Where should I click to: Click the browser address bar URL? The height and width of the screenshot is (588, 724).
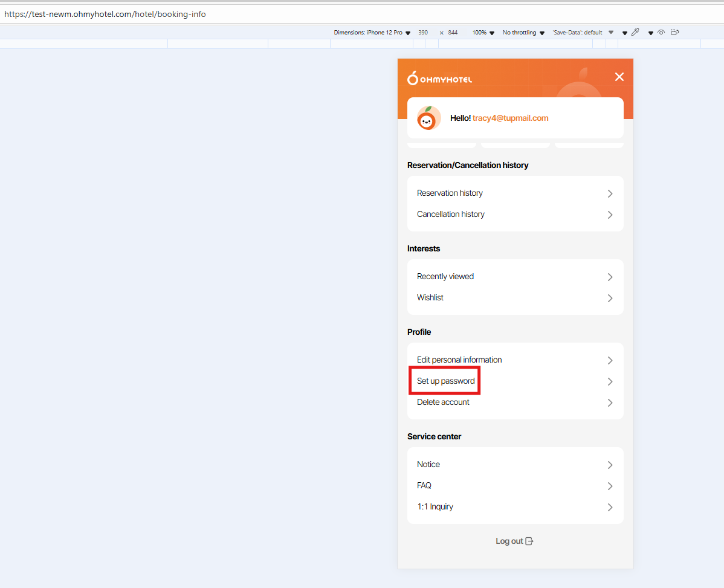(105, 14)
